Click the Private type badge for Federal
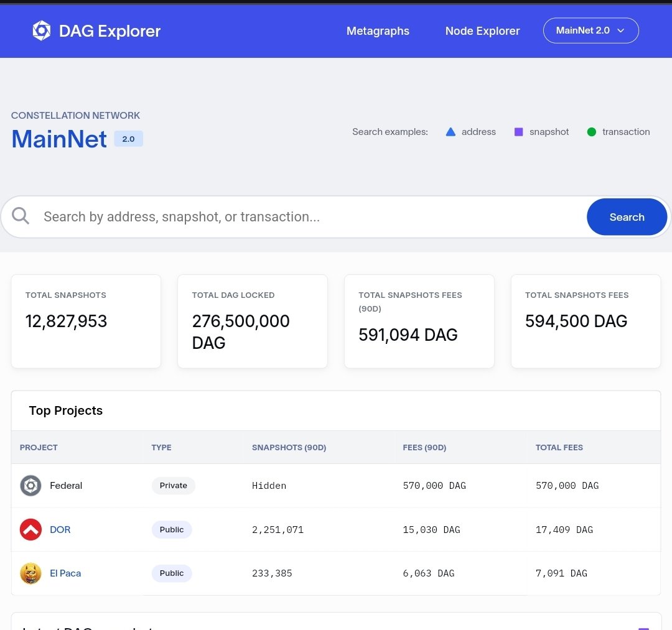Image resolution: width=672 pixels, height=630 pixels. tap(173, 485)
